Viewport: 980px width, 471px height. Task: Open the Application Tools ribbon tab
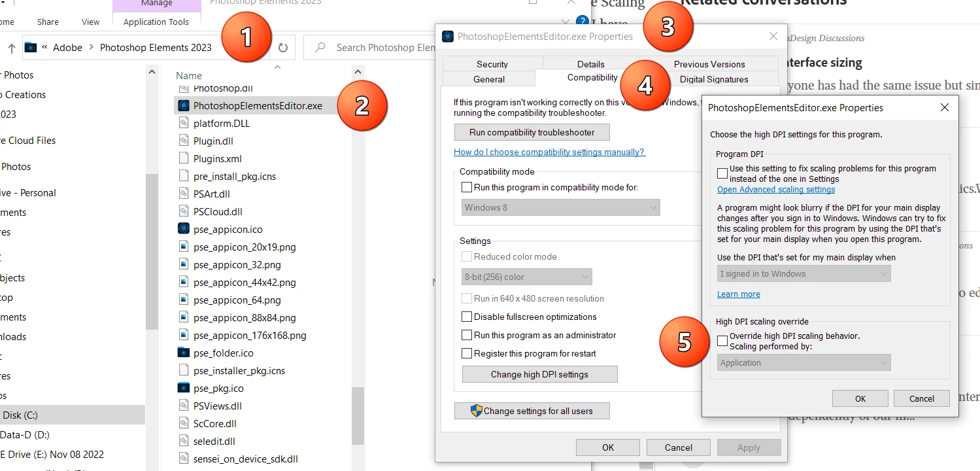(156, 22)
